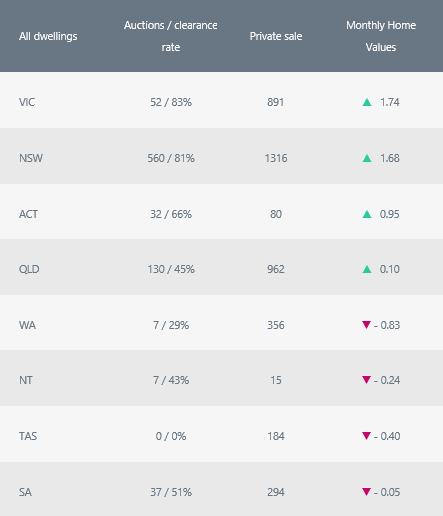The height and width of the screenshot is (516, 443).
Task: Select the All dwellings column header
Action: pyautogui.click(x=48, y=36)
